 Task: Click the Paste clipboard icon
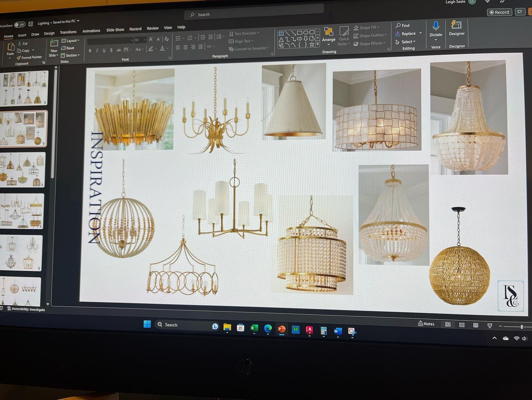coord(11,47)
